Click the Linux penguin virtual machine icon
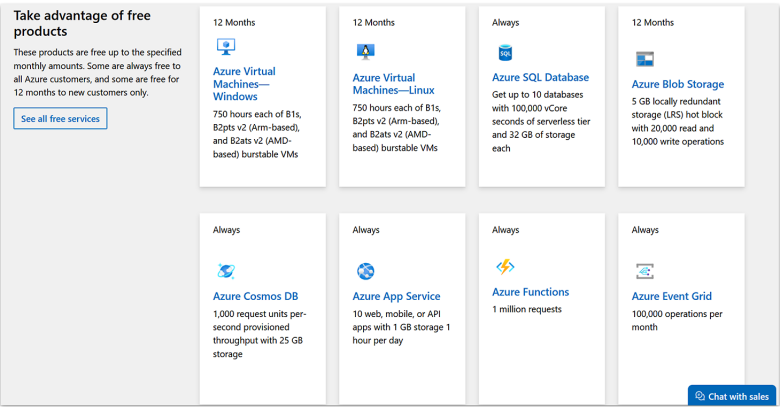The image size is (780, 409). click(x=366, y=51)
